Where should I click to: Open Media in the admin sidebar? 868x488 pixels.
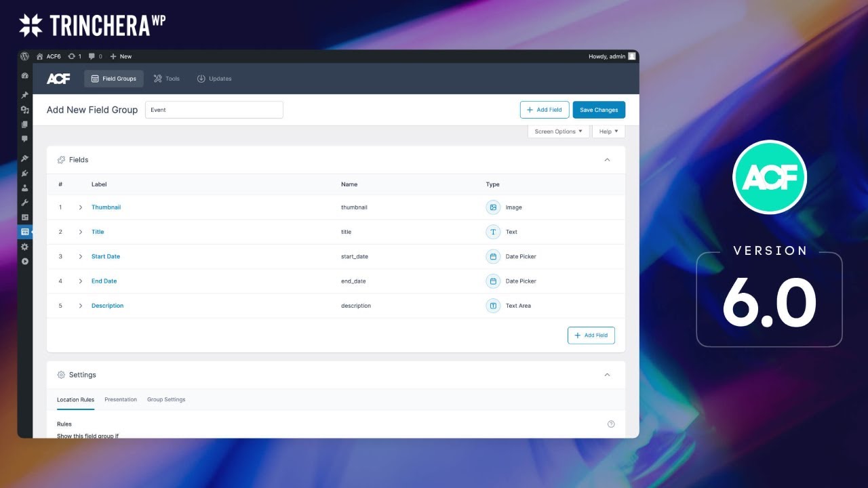pyautogui.click(x=25, y=110)
